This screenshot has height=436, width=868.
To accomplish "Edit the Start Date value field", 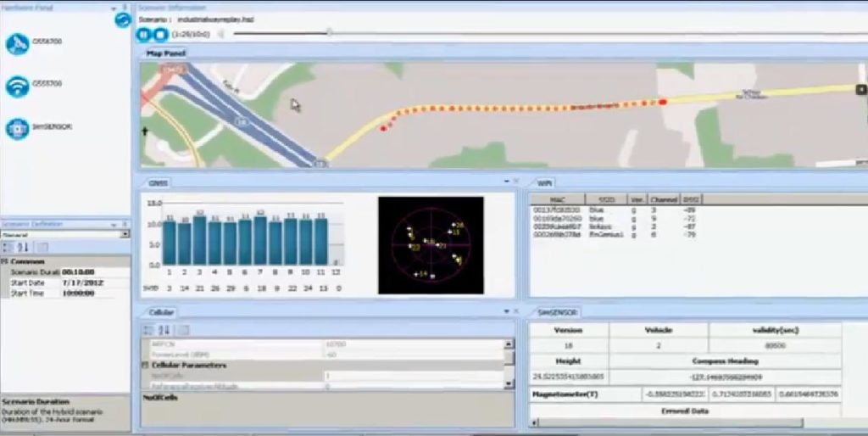I will [x=94, y=282].
